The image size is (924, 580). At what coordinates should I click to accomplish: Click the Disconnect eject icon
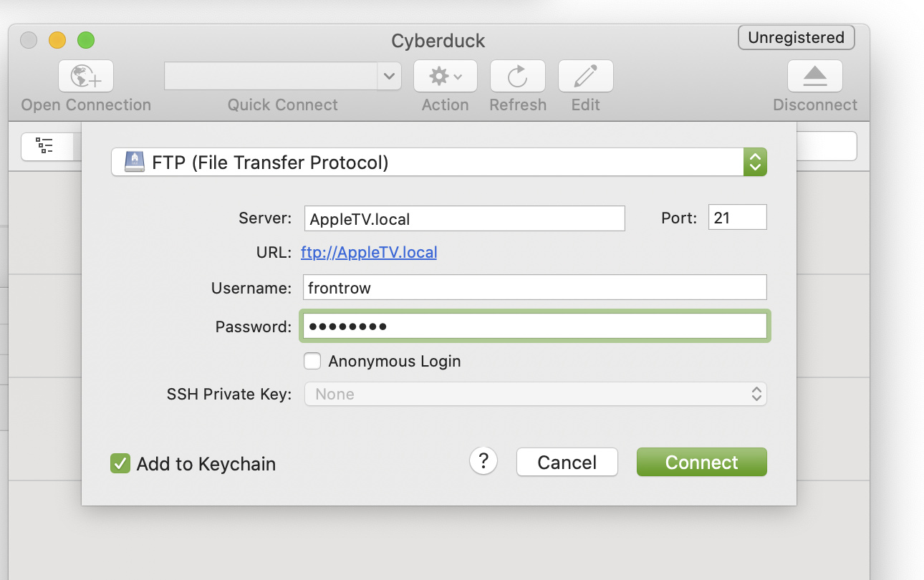pos(814,76)
